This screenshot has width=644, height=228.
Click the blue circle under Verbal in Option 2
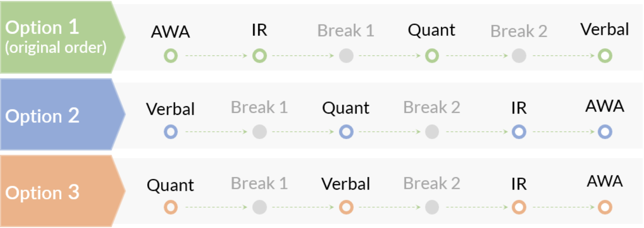(171, 132)
